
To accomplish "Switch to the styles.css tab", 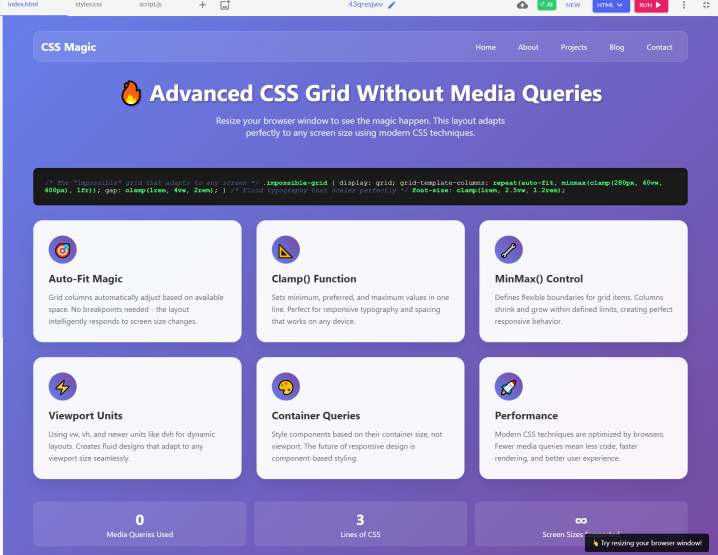I will (89, 5).
